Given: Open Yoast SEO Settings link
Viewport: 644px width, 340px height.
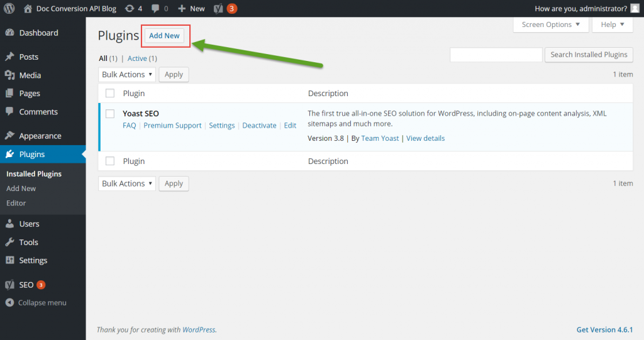Looking at the screenshot, I should 222,125.
